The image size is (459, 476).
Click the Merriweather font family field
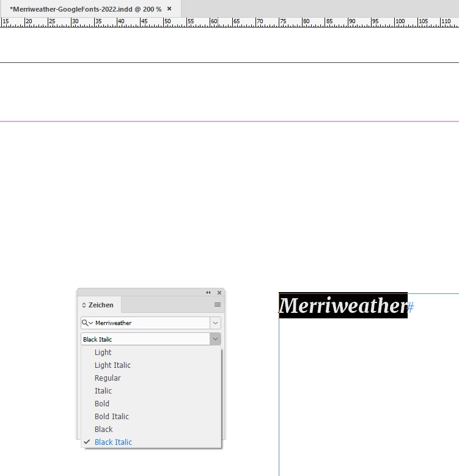tap(152, 323)
